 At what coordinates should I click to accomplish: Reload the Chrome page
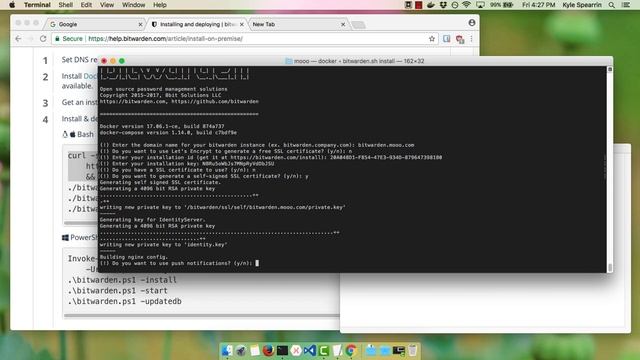point(43,38)
